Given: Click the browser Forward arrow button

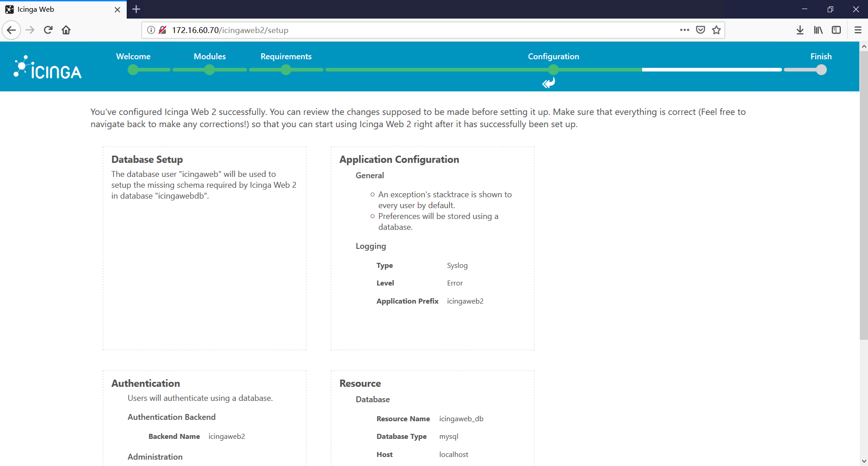Looking at the screenshot, I should coord(30,30).
